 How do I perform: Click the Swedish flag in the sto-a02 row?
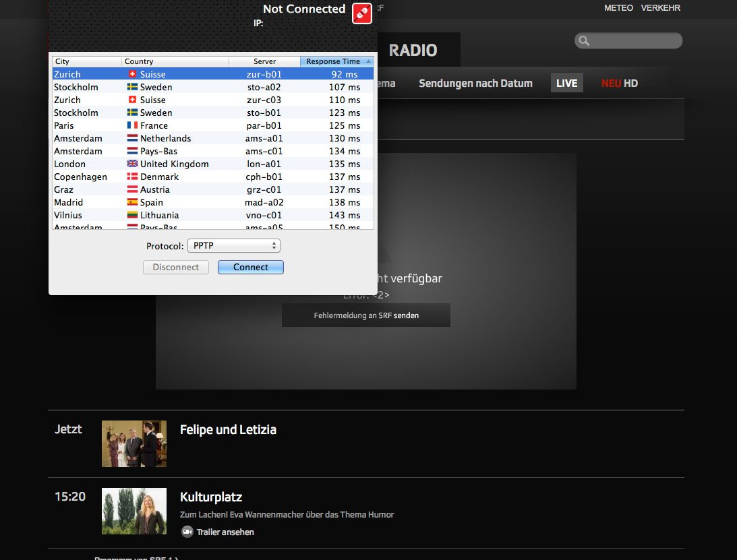pos(133,87)
